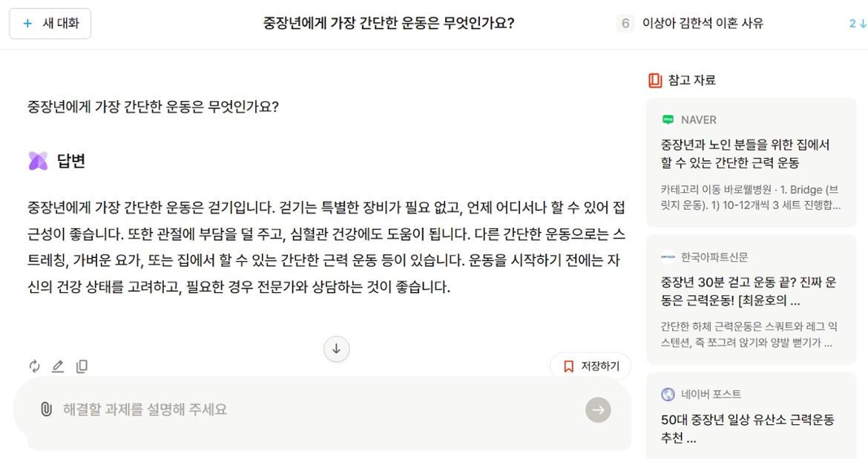Regenerate the answer using the refresh icon

[x=34, y=366]
